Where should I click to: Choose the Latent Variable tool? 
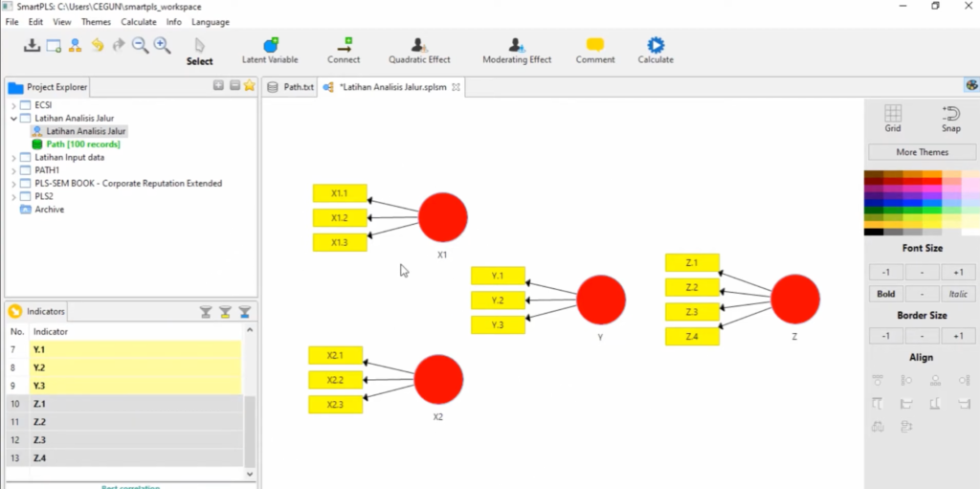(270, 52)
